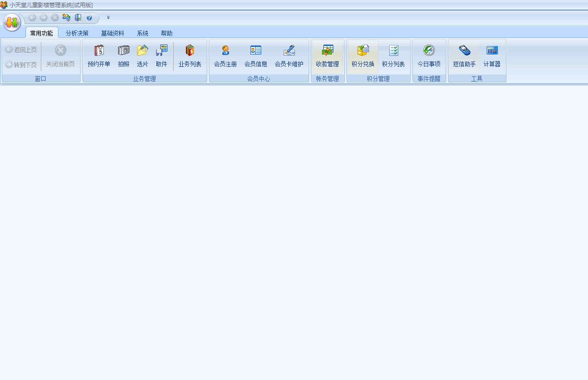Check 今日事项 today's events
Screen dimensions: 588x380
tap(429, 56)
